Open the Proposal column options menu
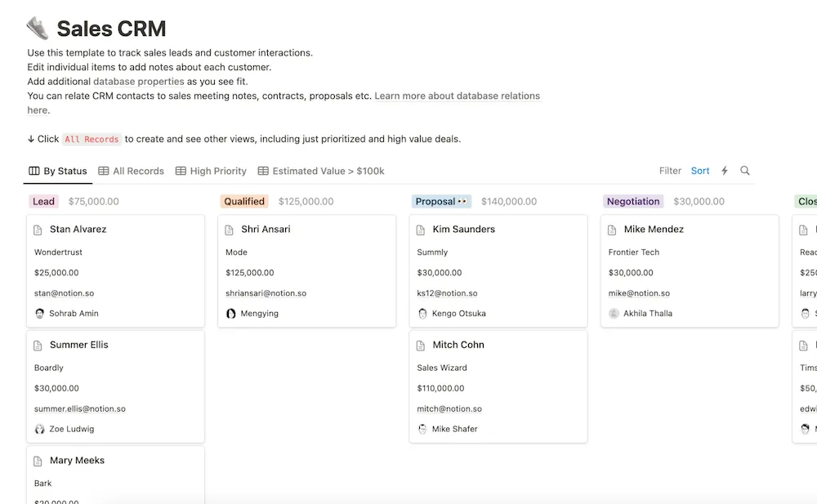This screenshot has height=504, width=817. 462,200
